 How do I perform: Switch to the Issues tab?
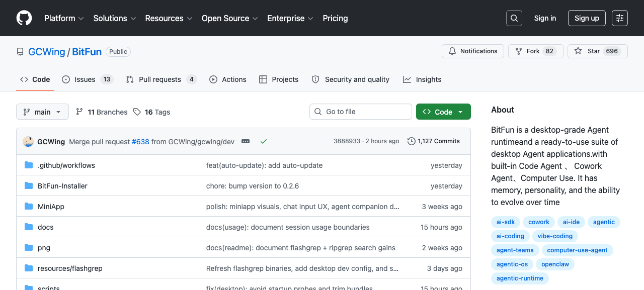point(88,79)
